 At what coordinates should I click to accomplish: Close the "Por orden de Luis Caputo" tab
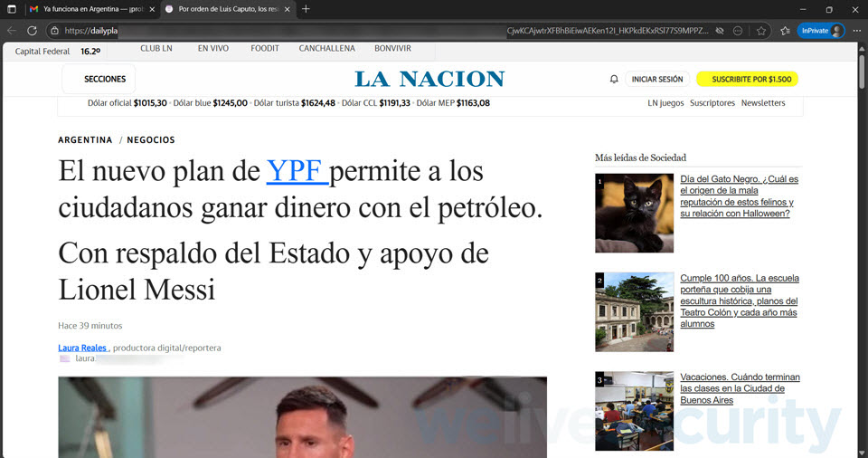click(287, 9)
